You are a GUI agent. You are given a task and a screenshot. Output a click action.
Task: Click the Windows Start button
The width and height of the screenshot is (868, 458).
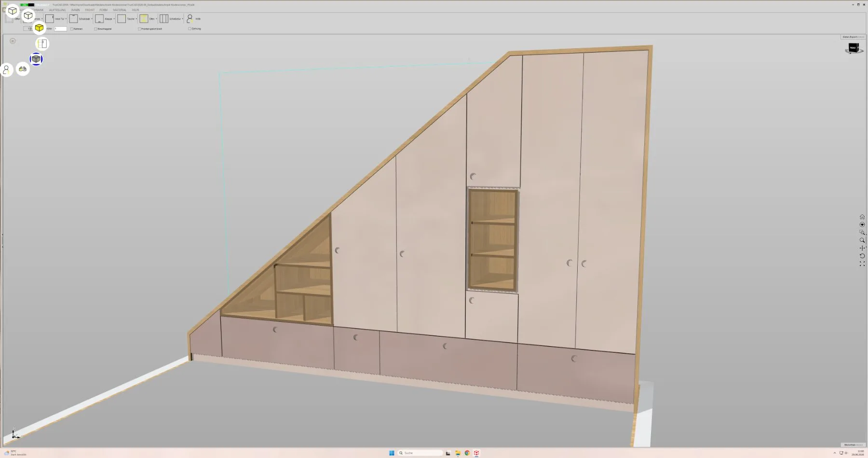pyautogui.click(x=392, y=453)
